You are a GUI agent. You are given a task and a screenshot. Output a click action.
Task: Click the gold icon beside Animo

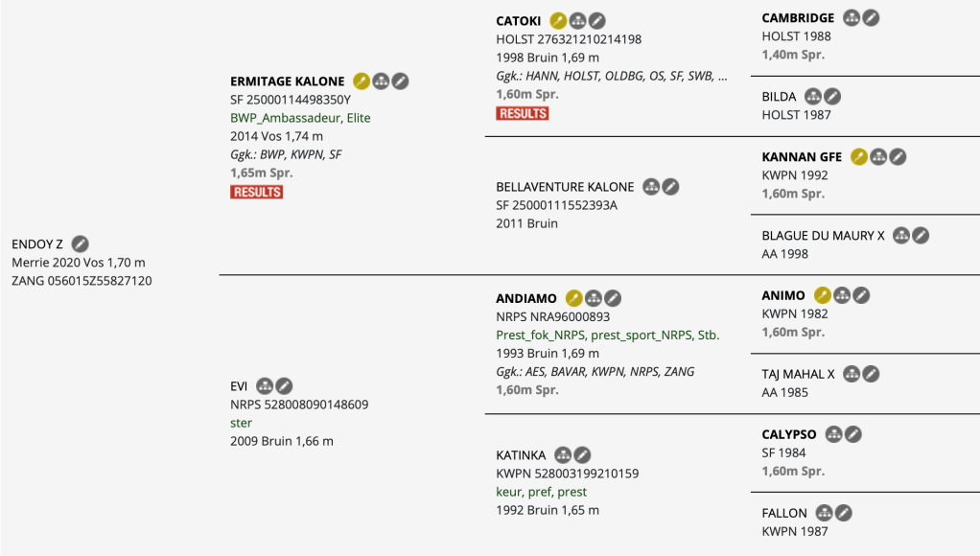[x=823, y=295]
